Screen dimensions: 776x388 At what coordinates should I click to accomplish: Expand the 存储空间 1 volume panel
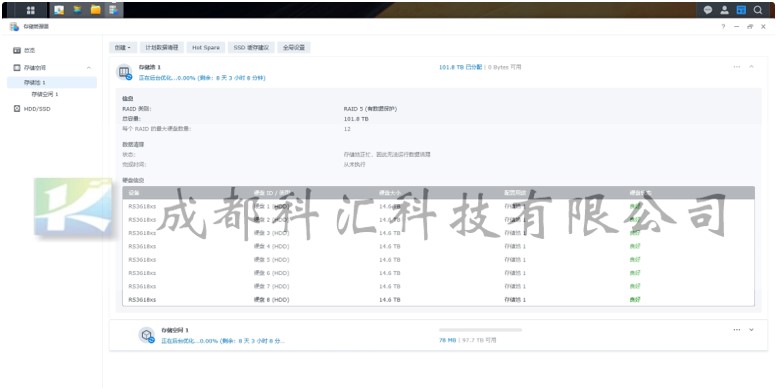(751, 330)
